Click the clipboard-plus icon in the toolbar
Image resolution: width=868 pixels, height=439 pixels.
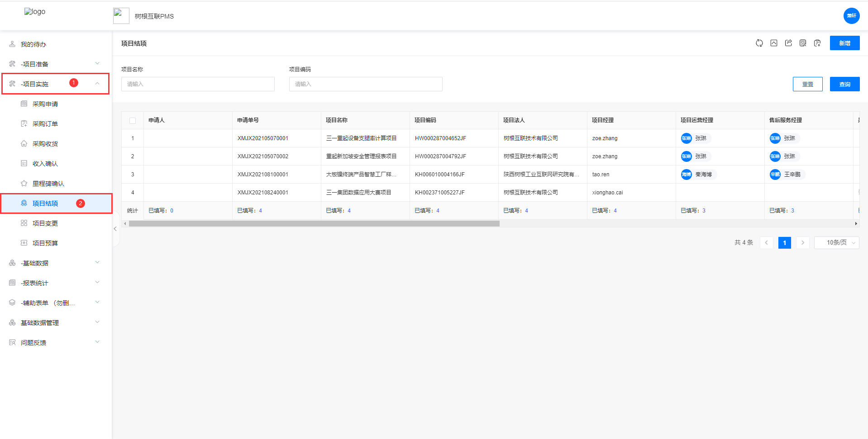[817, 43]
